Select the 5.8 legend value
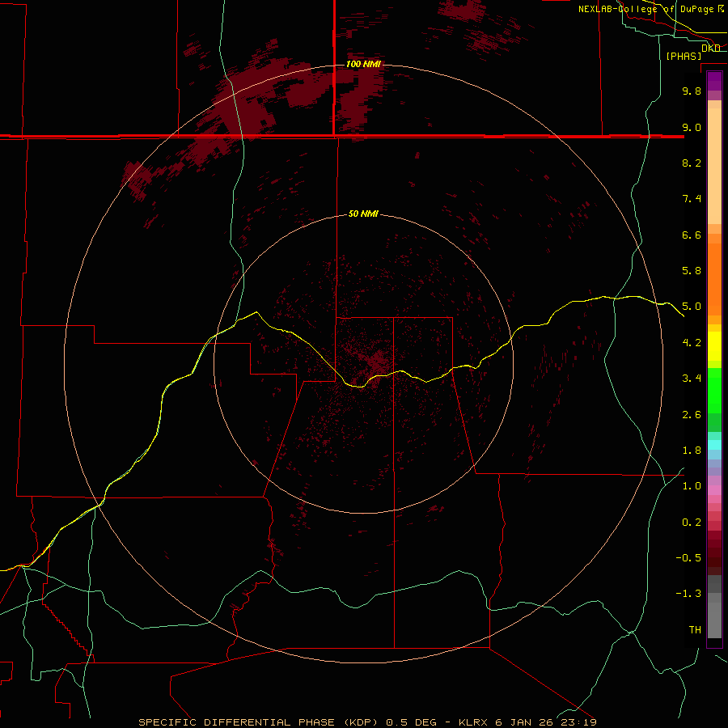Screen dimensions: 728x728 [x=692, y=271]
